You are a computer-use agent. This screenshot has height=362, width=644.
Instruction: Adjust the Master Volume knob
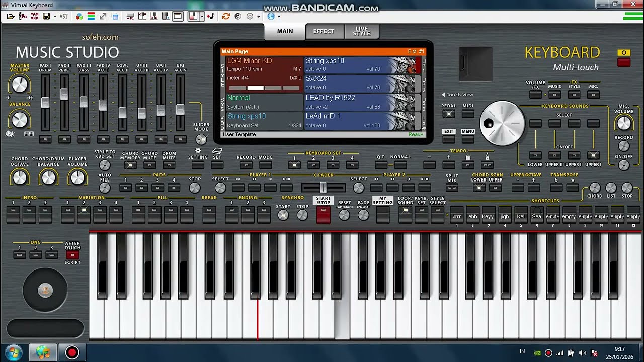tap(19, 84)
